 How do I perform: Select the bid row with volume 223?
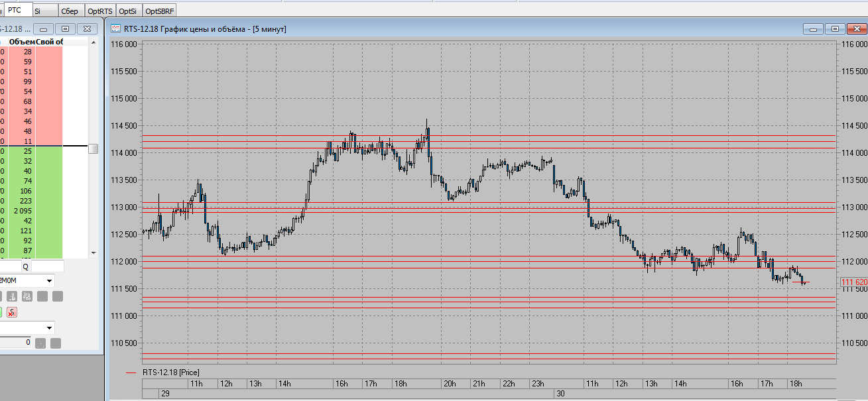[x=31, y=201]
